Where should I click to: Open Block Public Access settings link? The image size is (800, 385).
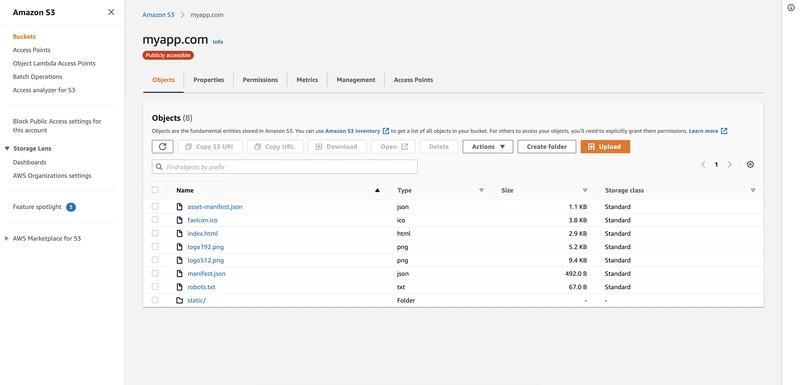click(x=57, y=126)
